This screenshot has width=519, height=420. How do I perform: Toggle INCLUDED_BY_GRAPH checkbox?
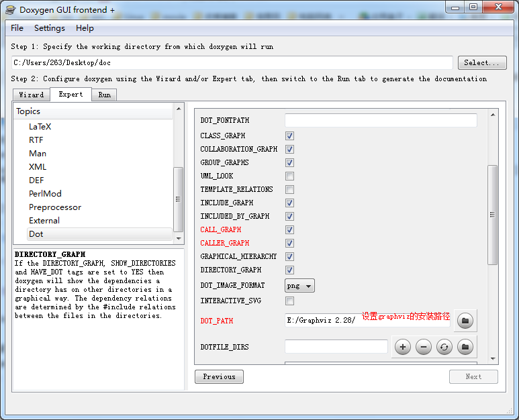tap(289, 216)
